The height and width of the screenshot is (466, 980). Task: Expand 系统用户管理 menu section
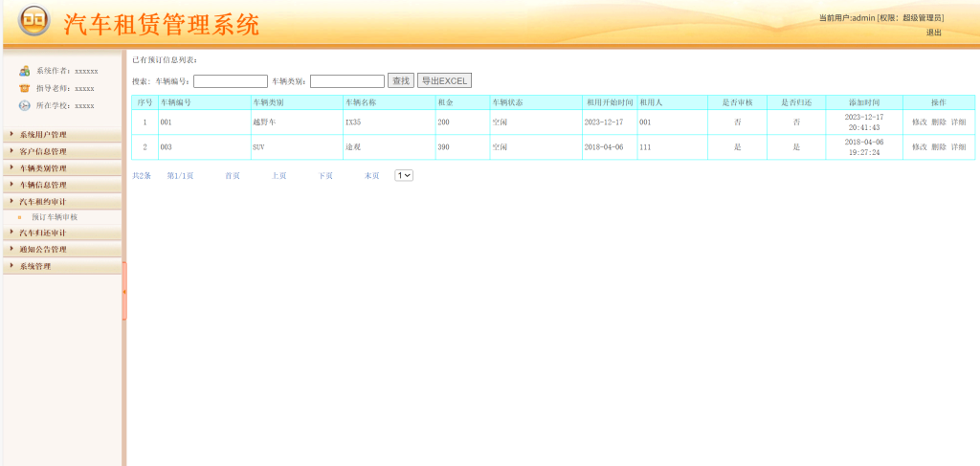click(x=62, y=134)
